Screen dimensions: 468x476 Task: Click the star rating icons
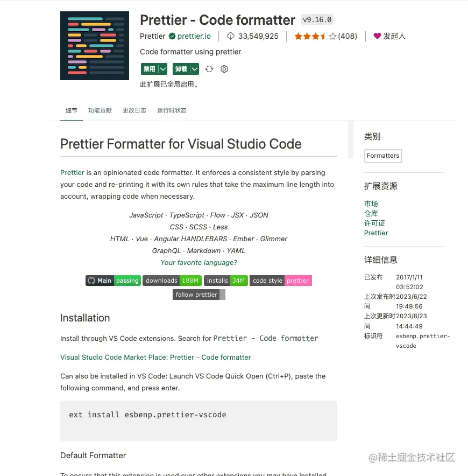315,37
